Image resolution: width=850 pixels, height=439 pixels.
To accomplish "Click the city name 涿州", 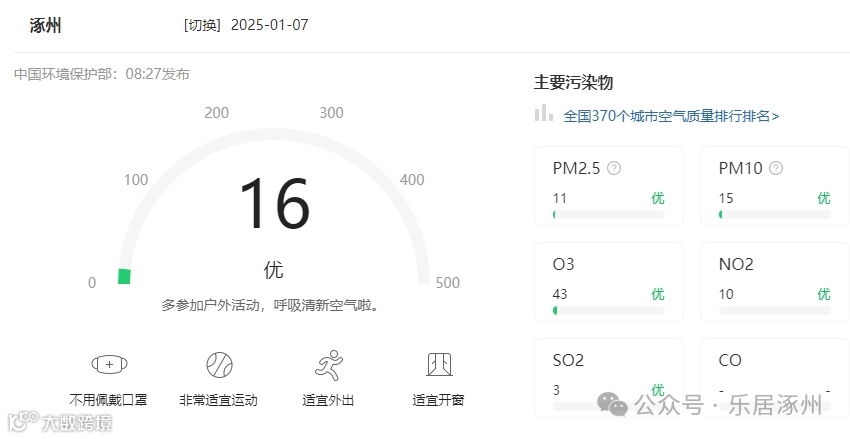I will tap(46, 25).
